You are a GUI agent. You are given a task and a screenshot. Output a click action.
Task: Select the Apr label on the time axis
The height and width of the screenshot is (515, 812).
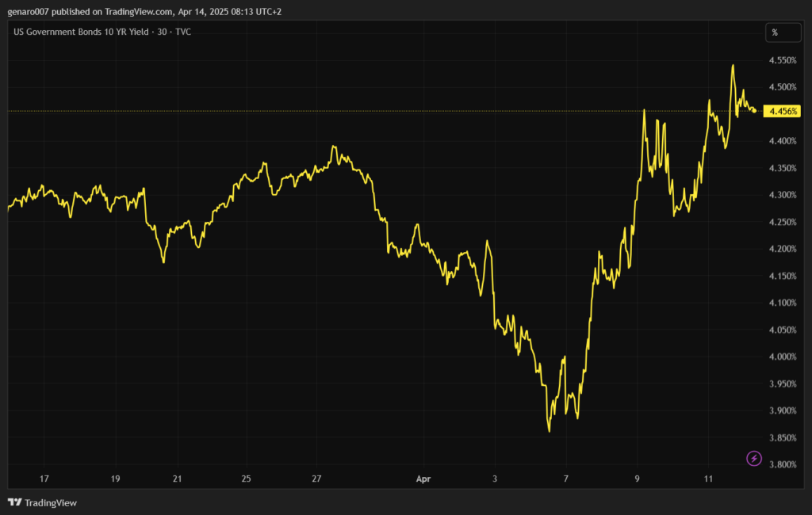tap(423, 479)
